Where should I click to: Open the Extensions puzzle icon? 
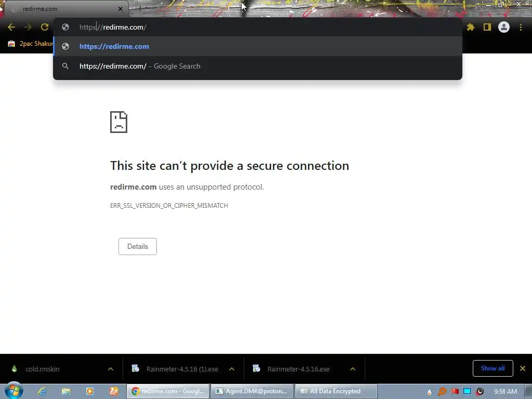pyautogui.click(x=471, y=27)
